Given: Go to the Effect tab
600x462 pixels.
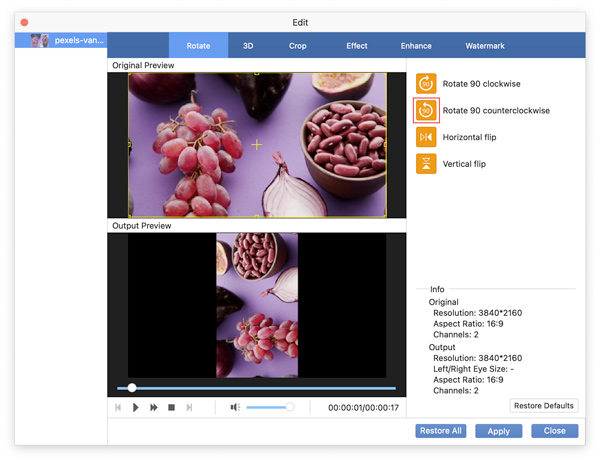Looking at the screenshot, I should (357, 46).
